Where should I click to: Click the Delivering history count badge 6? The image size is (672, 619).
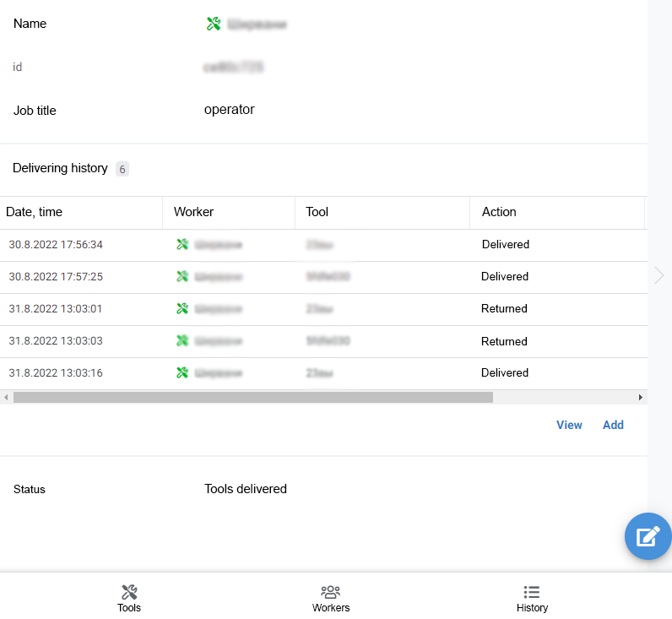pos(122,170)
